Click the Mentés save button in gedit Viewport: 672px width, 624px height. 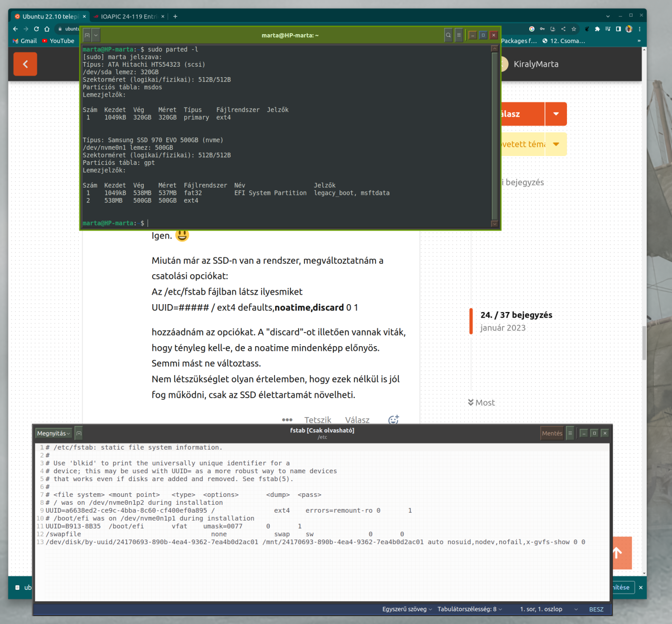point(552,433)
